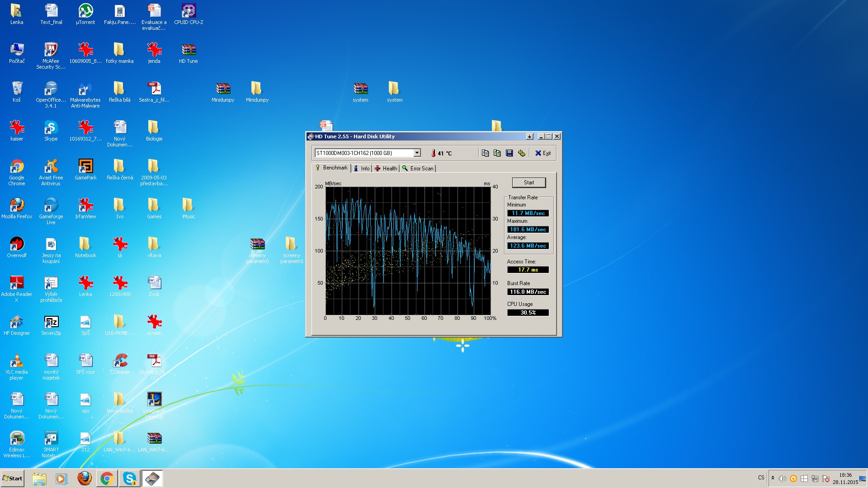Launch Google Chrome from the taskbar
This screenshot has width=868, height=488.
pyautogui.click(x=107, y=479)
